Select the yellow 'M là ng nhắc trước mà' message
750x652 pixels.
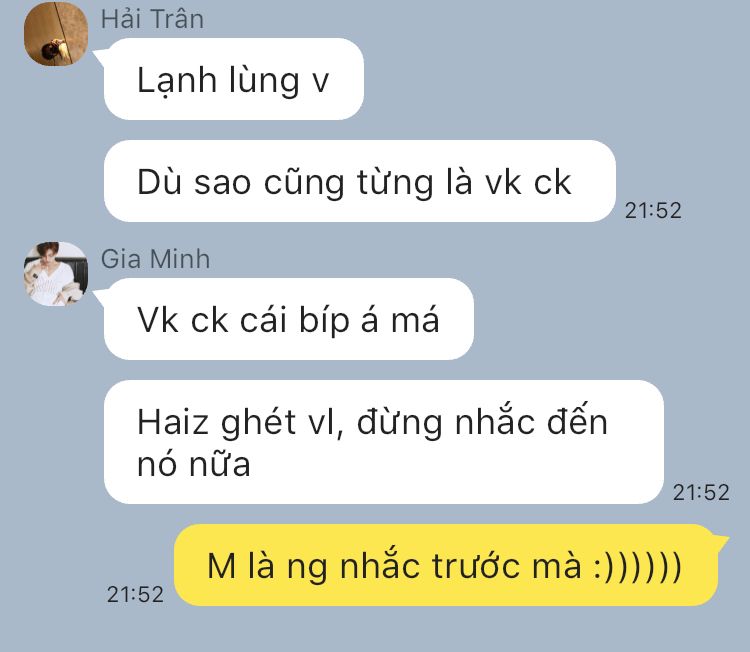click(x=446, y=565)
